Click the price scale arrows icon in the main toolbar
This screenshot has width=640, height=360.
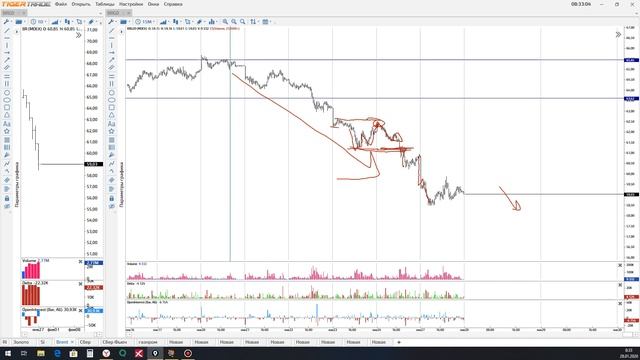[253, 22]
